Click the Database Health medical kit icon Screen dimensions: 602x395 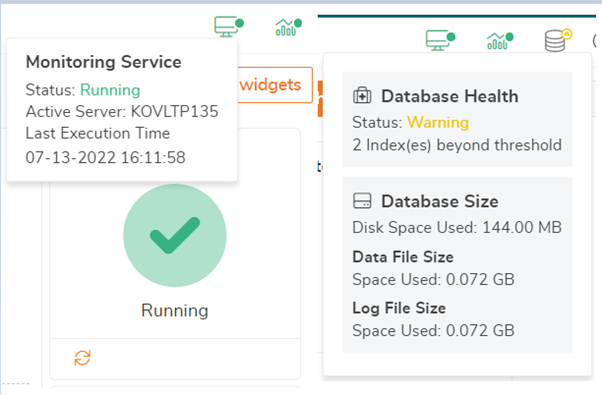pos(362,96)
